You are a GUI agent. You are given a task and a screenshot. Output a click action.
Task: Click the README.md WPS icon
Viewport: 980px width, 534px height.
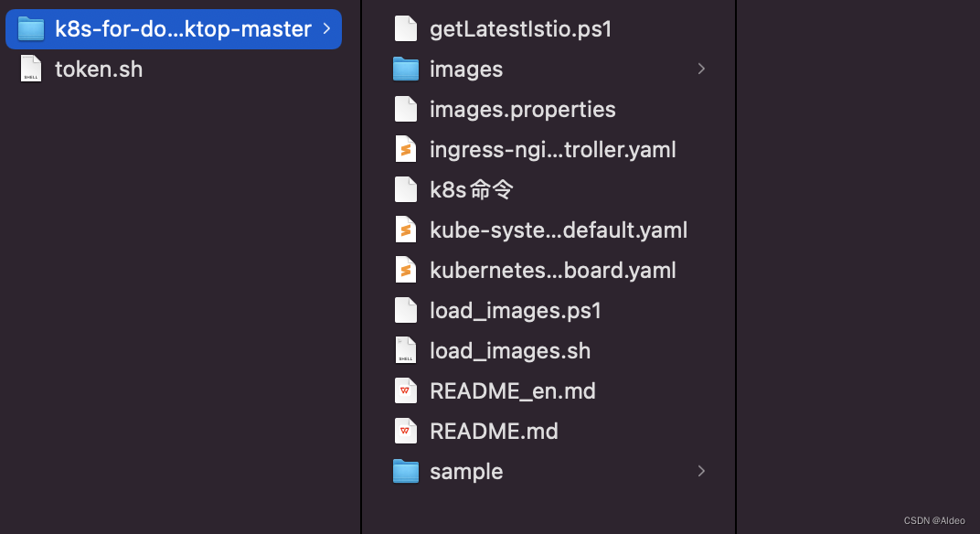406,431
